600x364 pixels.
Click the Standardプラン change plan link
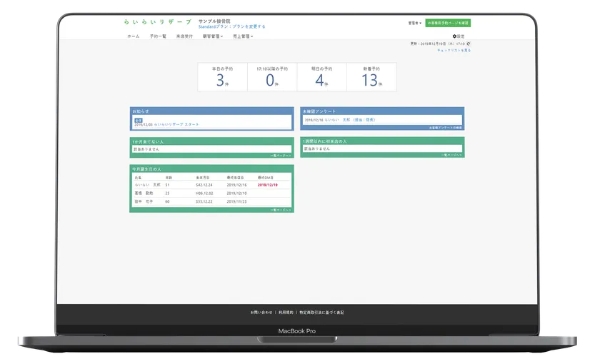click(x=231, y=27)
